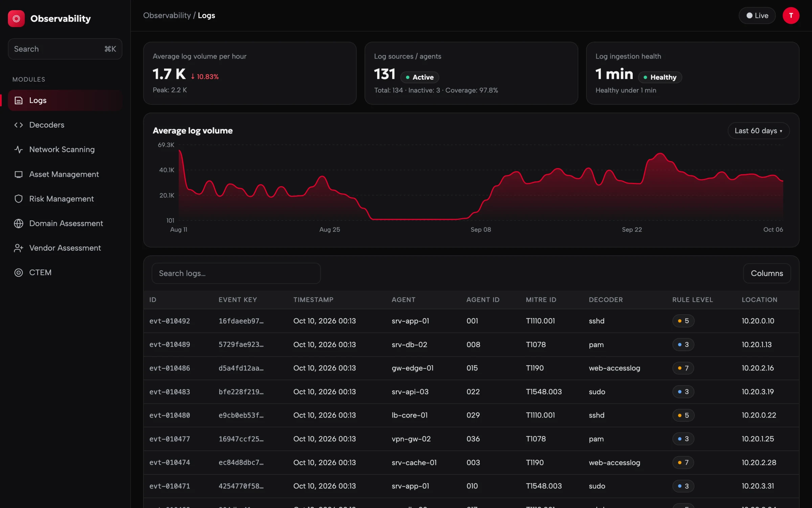This screenshot has width=812, height=508.
Task: Sort by the AGENT column header
Action: tap(403, 300)
